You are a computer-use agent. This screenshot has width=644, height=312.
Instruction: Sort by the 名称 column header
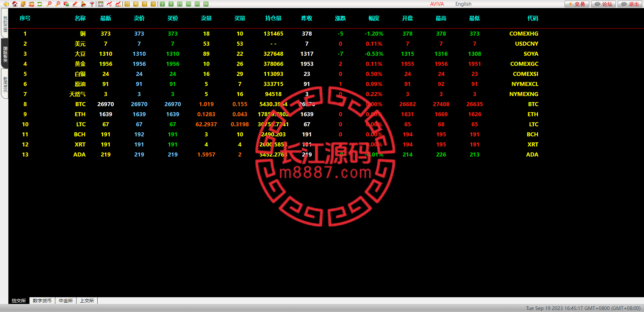coord(80,18)
